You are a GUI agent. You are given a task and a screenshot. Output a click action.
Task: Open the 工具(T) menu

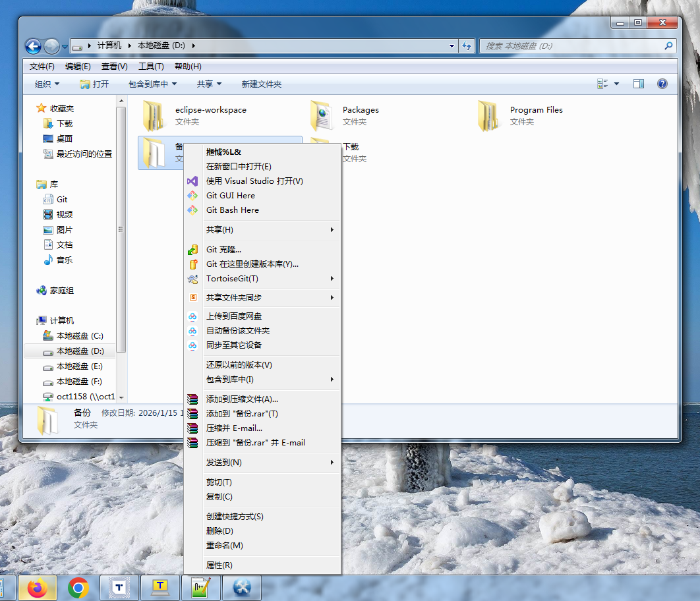[151, 67]
